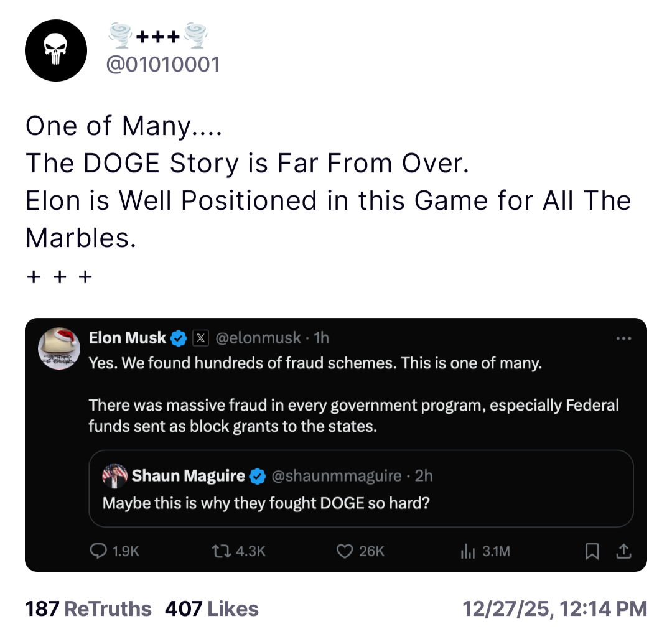The image size is (672, 629).
Task: Click the skull profile avatar
Action: tap(55, 50)
